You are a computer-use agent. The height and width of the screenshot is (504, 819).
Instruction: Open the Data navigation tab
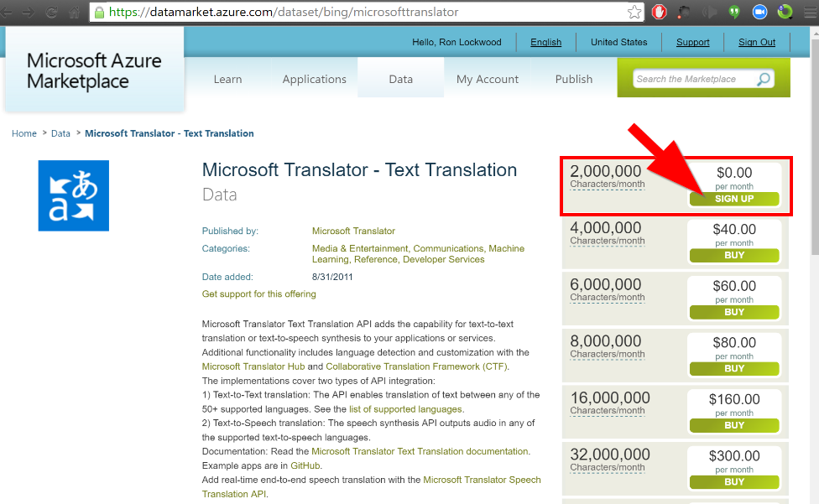(400, 80)
